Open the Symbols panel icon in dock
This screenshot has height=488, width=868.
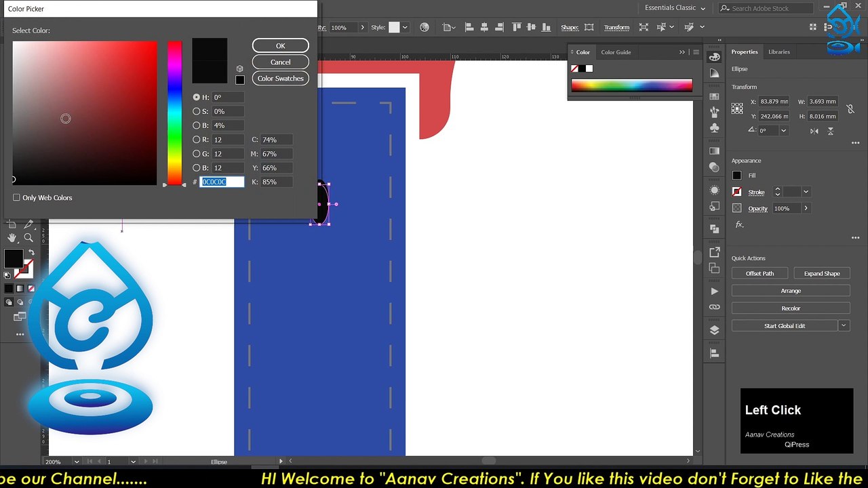(x=714, y=128)
